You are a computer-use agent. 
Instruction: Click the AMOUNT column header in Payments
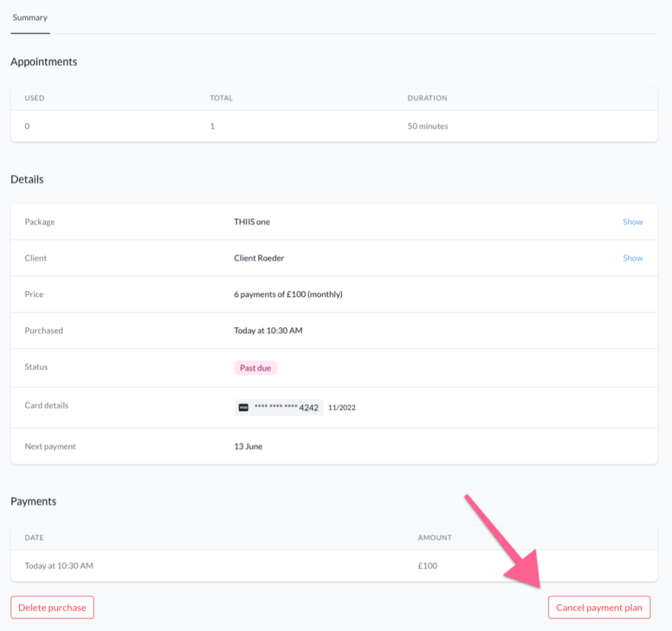pos(434,537)
